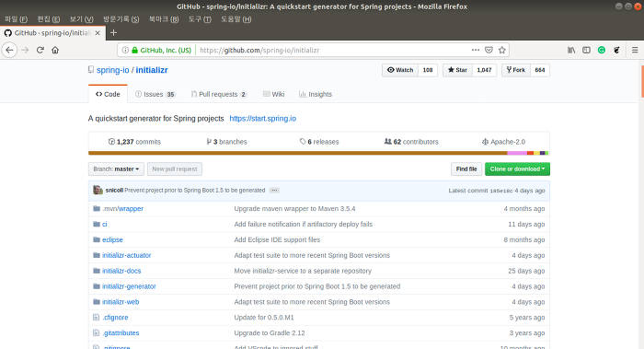View the 62 contributors
The height and width of the screenshot is (349, 644).
(x=411, y=142)
